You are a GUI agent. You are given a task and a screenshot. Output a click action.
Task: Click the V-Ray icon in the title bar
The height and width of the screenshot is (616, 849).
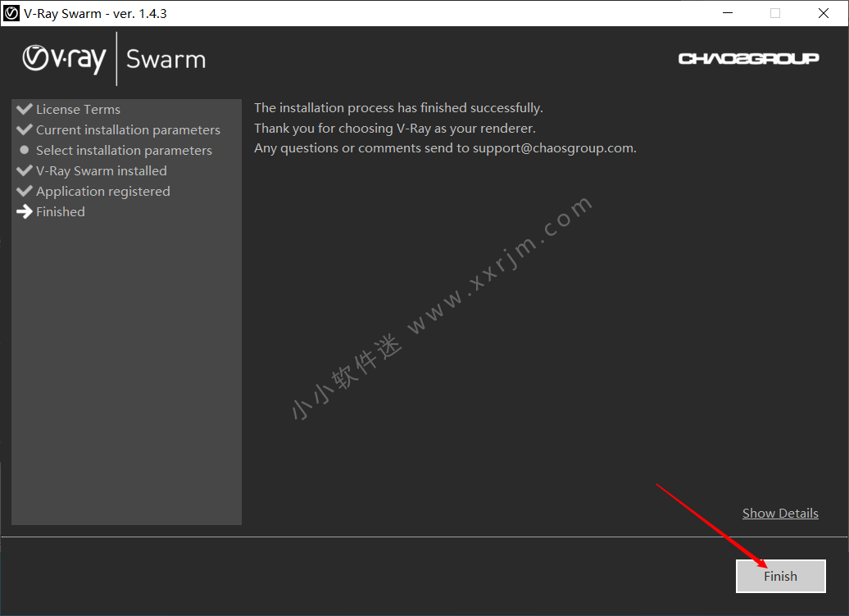(12, 13)
